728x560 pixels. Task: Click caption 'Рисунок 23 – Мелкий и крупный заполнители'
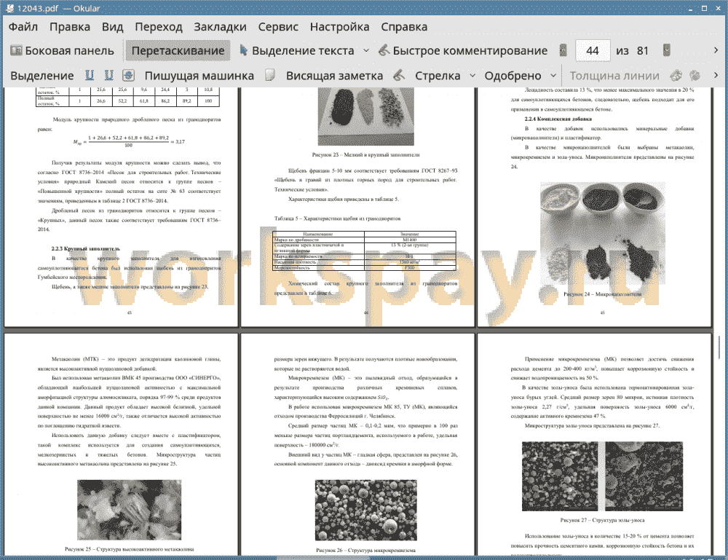(365, 154)
